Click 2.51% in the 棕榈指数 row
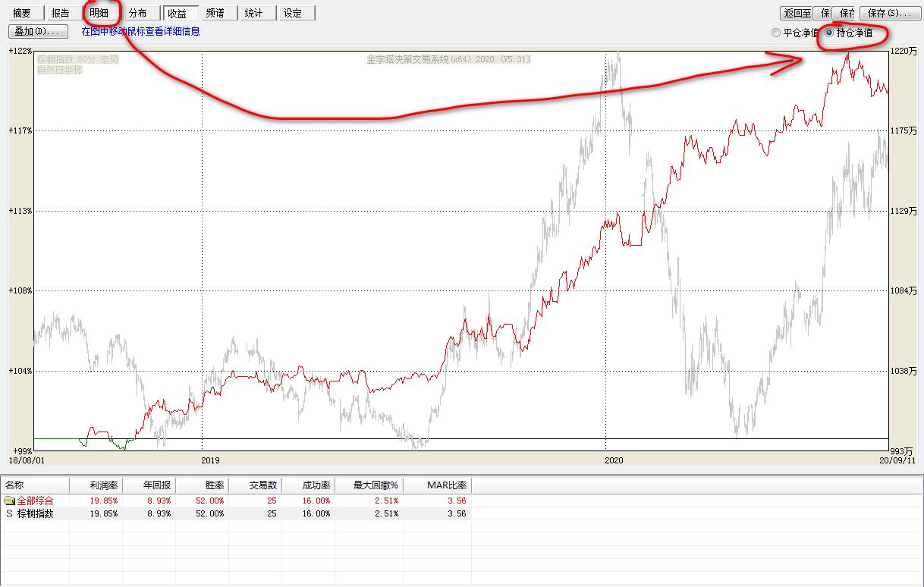 (387, 513)
